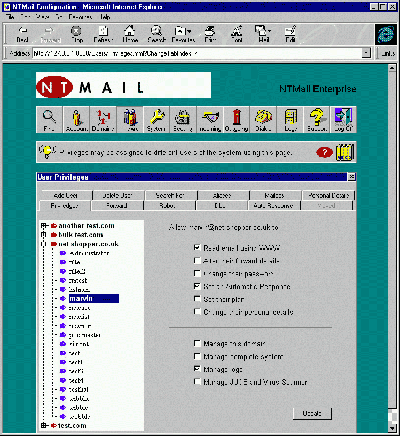Open the yellow book manual icon

[345, 152]
